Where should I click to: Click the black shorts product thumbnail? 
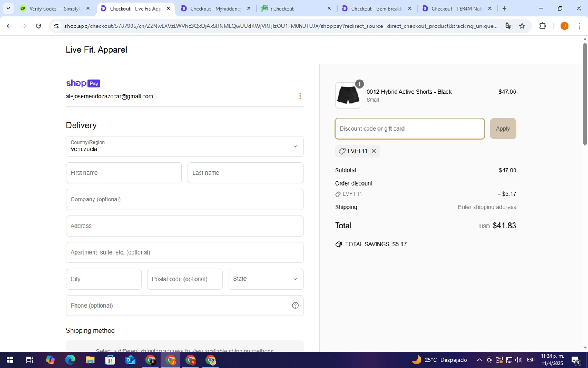[x=348, y=95]
